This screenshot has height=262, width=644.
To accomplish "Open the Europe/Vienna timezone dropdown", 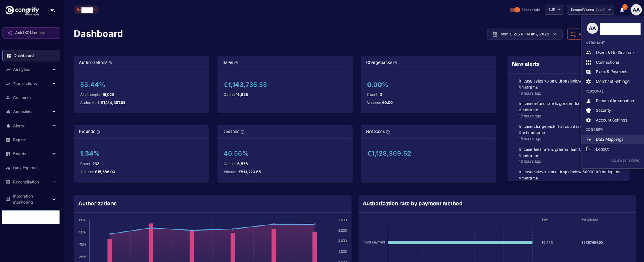I will pos(590,10).
